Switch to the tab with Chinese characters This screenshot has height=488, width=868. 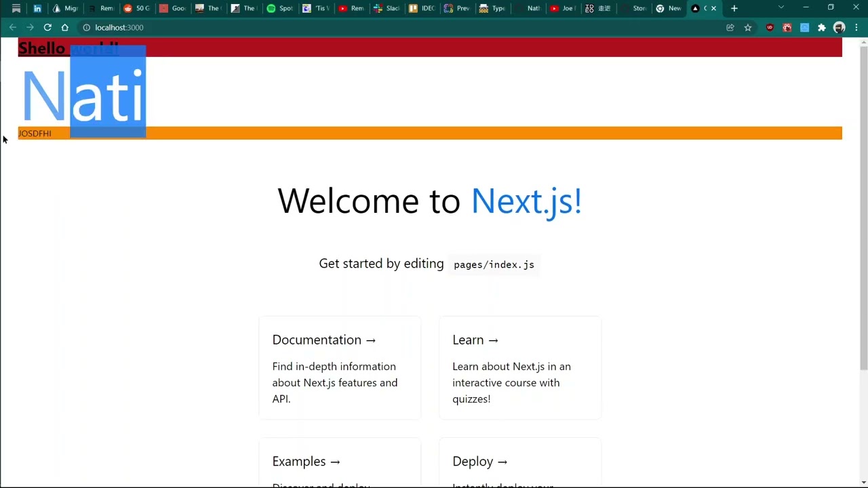click(598, 8)
